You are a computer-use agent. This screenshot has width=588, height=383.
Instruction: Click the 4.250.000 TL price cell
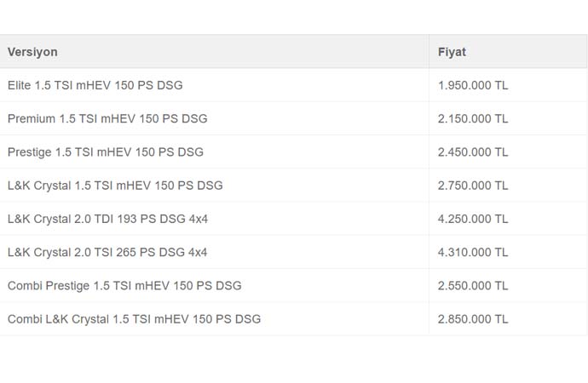click(508, 219)
